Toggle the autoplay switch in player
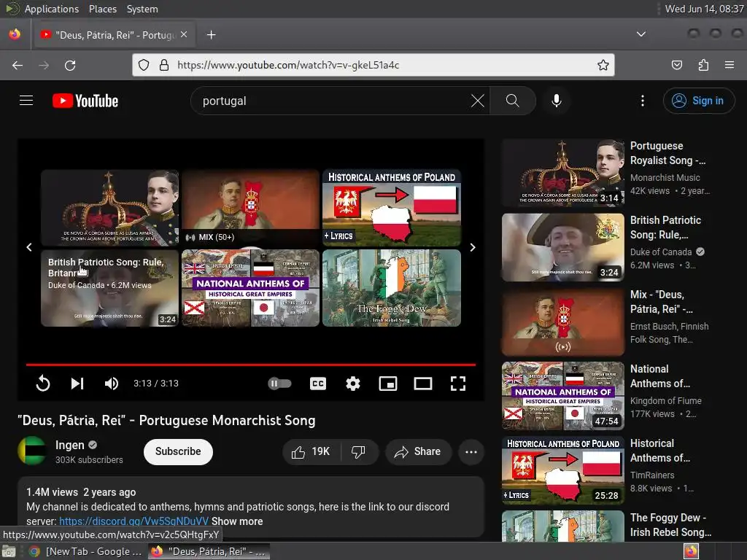747x560 pixels. point(279,384)
